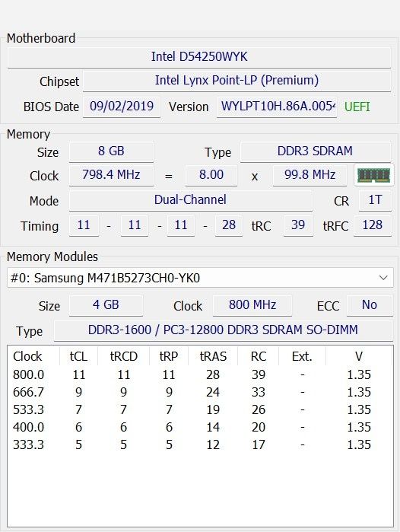Screen dimensions: 400x532
Task: Click the 8.00 clock multiplier value
Action: point(211,175)
